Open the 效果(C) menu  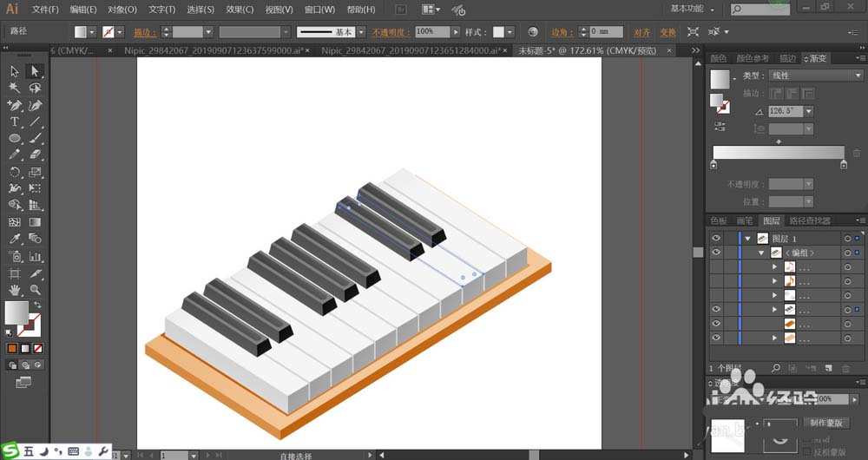(240, 10)
